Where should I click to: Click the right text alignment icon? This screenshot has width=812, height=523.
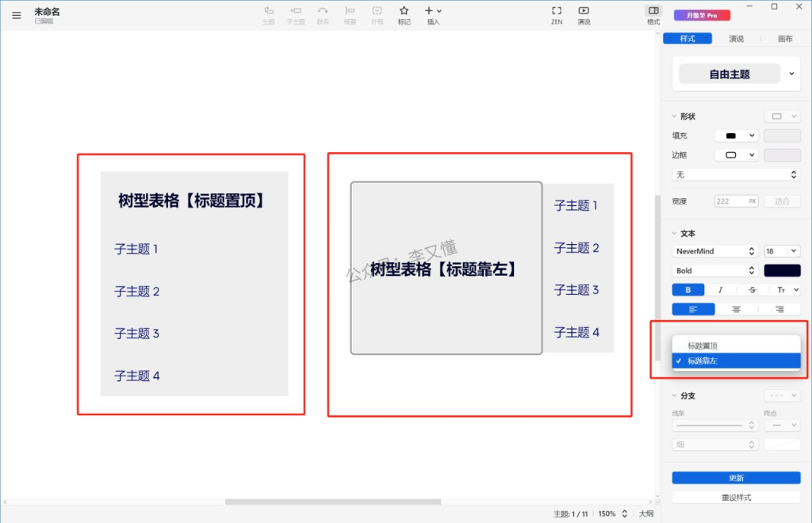779,310
